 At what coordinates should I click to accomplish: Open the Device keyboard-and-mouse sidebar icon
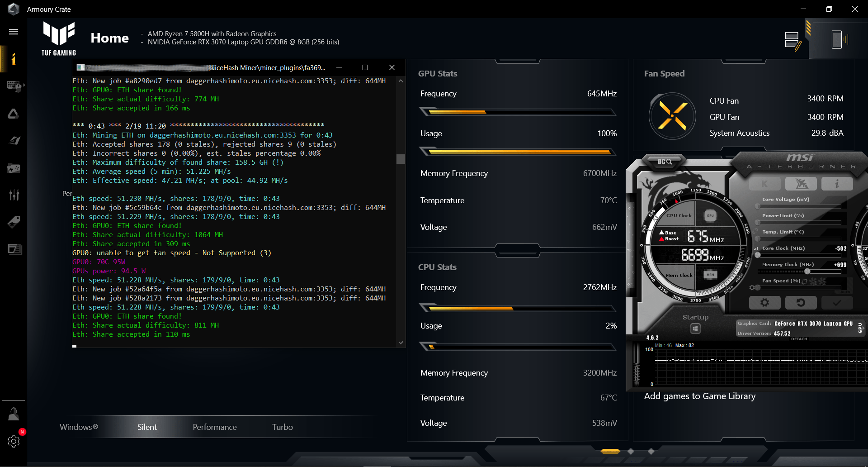tap(14, 86)
